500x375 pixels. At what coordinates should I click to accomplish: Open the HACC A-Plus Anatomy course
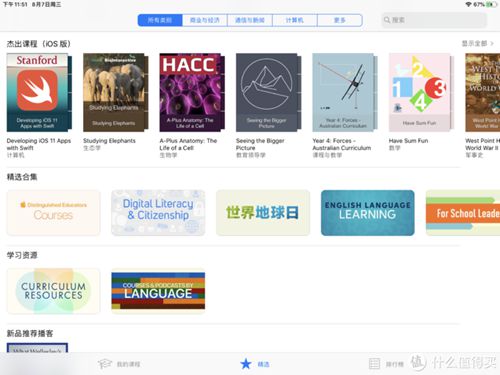[x=192, y=93]
